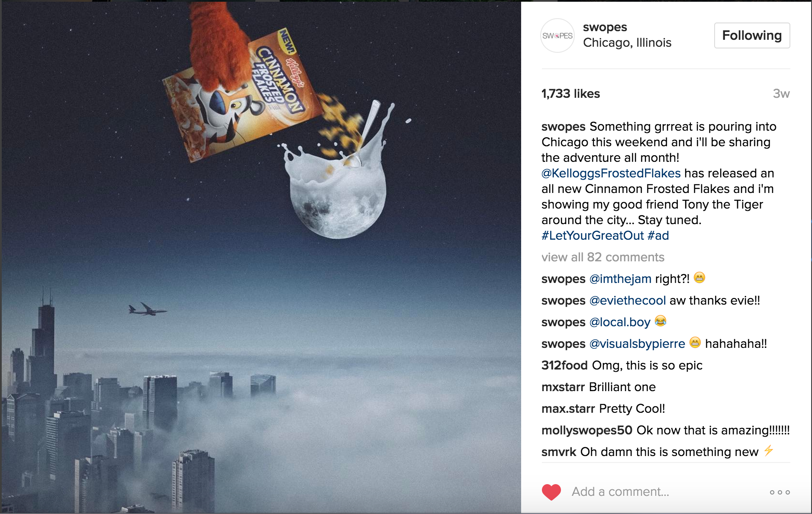Open the @eviethecool mention
This screenshot has height=514, width=812.
628,300
